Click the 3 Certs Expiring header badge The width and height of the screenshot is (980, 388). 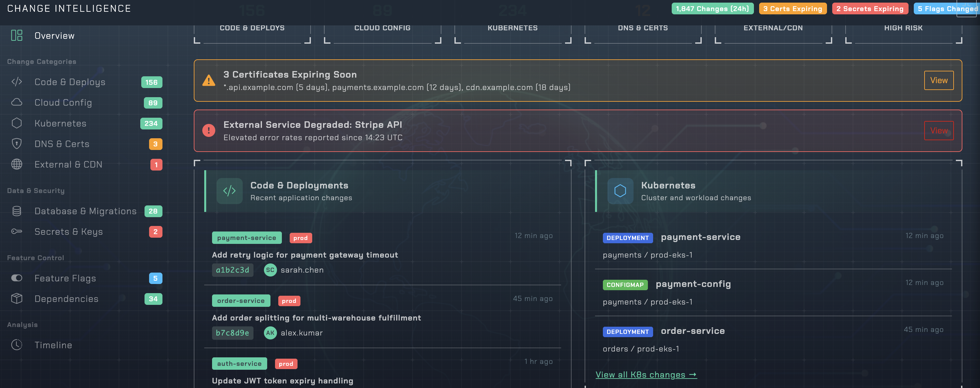[792, 9]
